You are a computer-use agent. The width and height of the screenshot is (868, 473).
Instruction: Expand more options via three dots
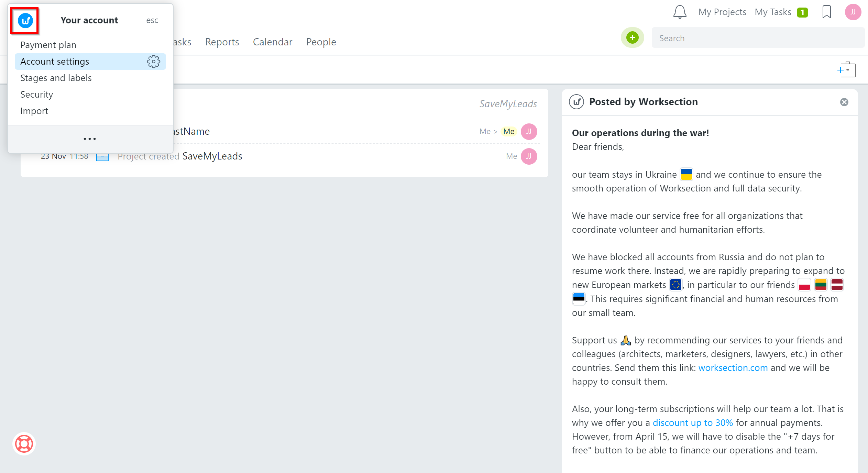coord(90,139)
